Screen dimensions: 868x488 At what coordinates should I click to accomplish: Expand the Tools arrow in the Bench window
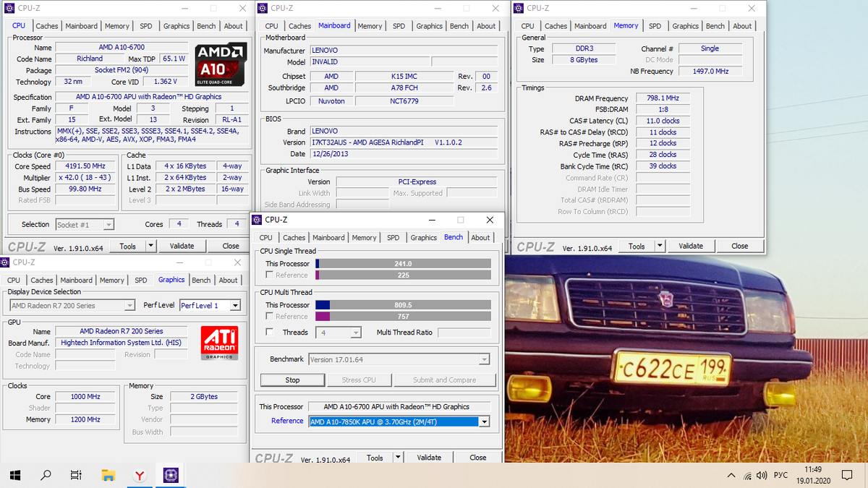(x=397, y=458)
